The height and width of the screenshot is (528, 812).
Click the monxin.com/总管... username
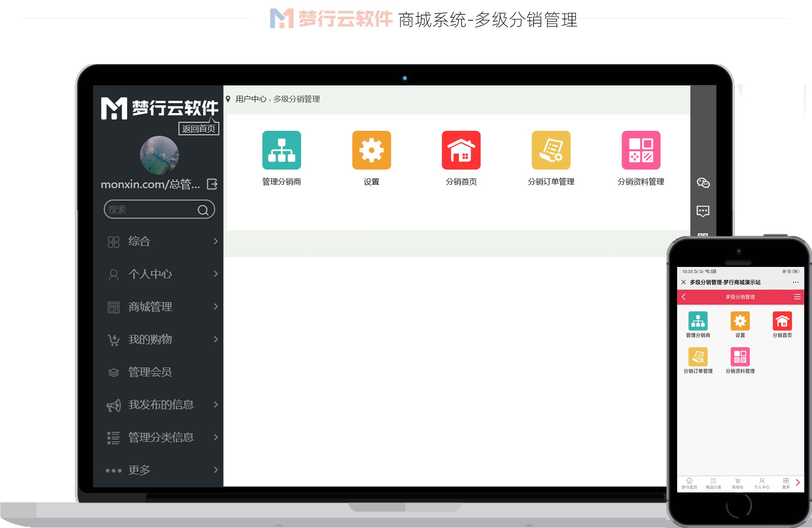click(x=151, y=184)
